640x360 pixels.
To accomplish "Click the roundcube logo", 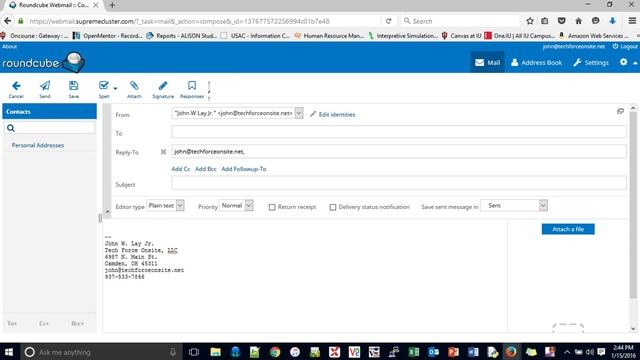I will click(44, 62).
